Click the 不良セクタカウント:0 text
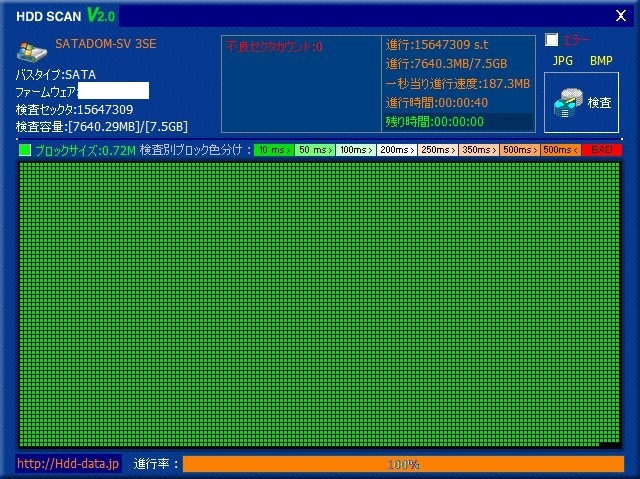Image resolution: width=640 pixels, height=479 pixels. coord(274,47)
